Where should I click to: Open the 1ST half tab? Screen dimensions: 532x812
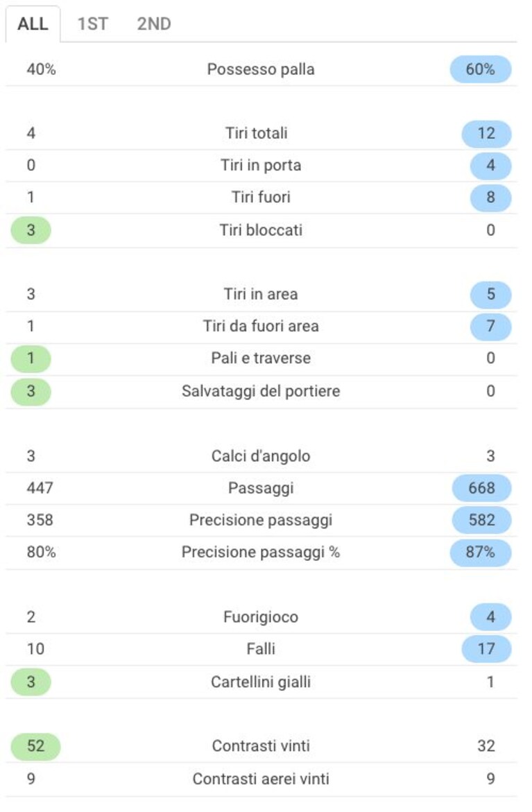click(93, 24)
